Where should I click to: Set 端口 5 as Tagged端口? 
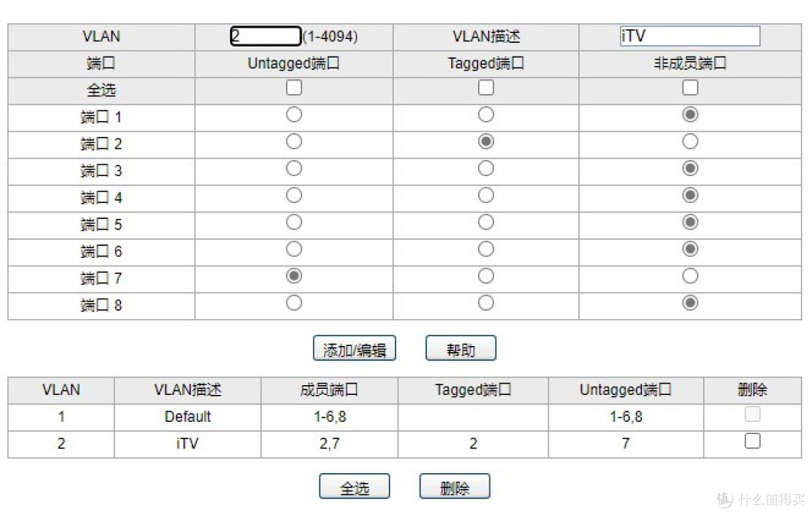[x=485, y=222]
